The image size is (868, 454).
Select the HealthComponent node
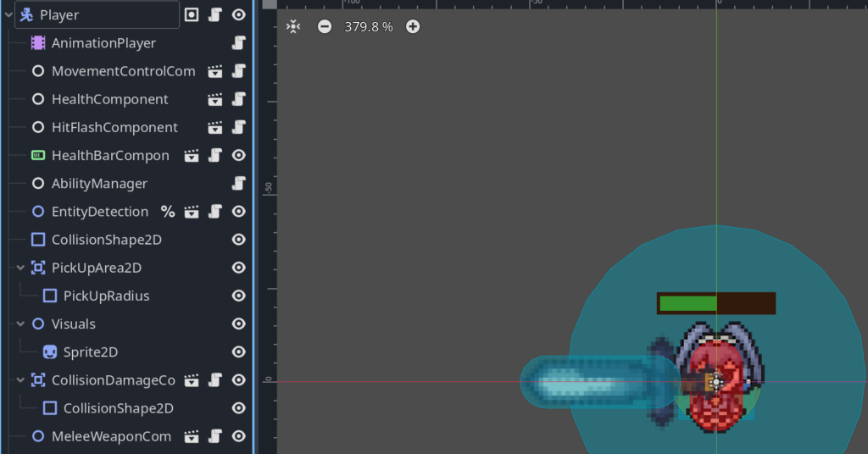click(109, 100)
